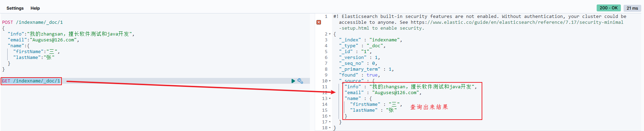Open the Help menu

tap(35, 8)
